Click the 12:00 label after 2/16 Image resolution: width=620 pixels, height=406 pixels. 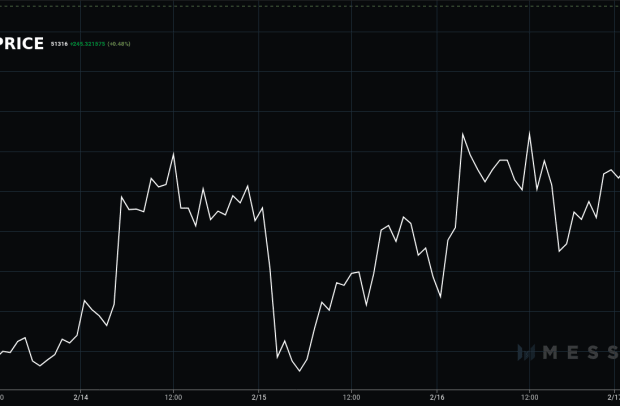529,397
